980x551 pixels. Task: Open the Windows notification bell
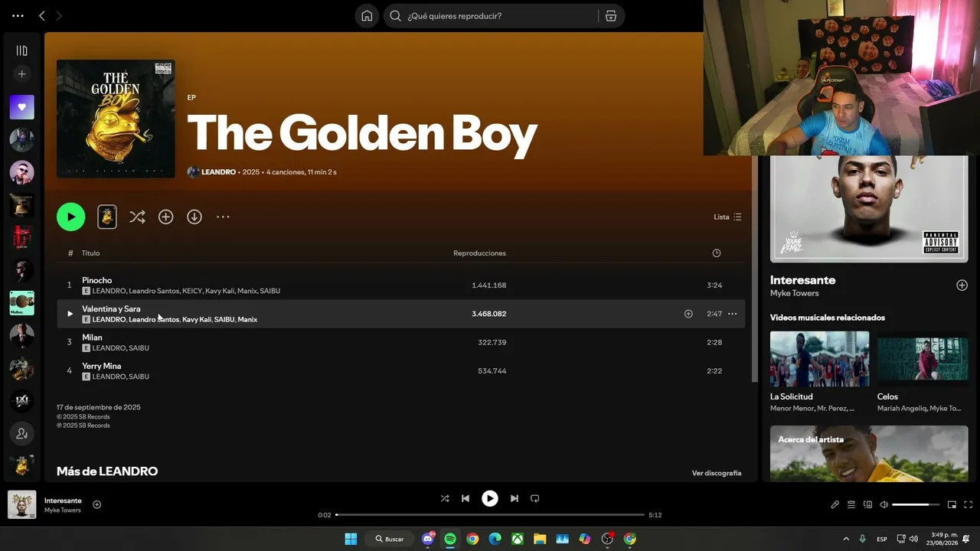tap(966, 539)
